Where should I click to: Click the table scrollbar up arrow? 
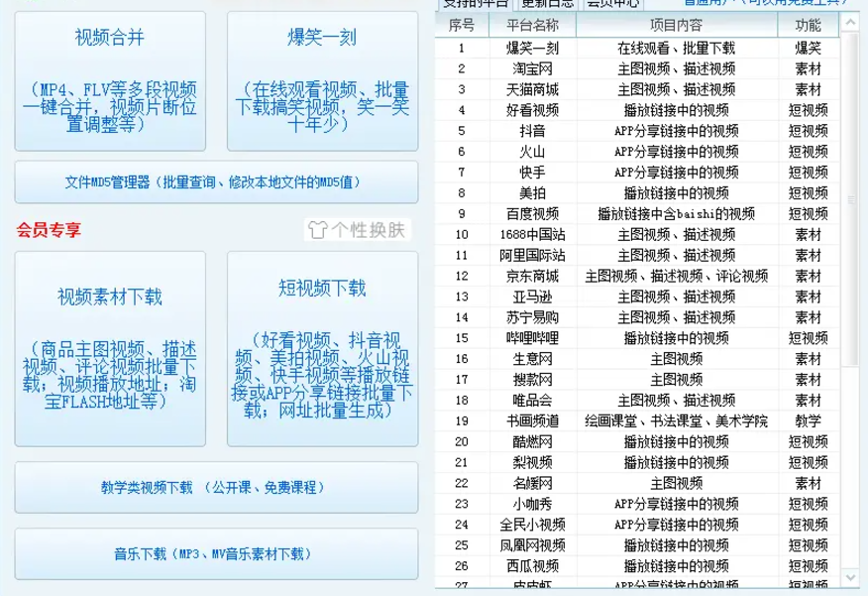tap(850, 22)
